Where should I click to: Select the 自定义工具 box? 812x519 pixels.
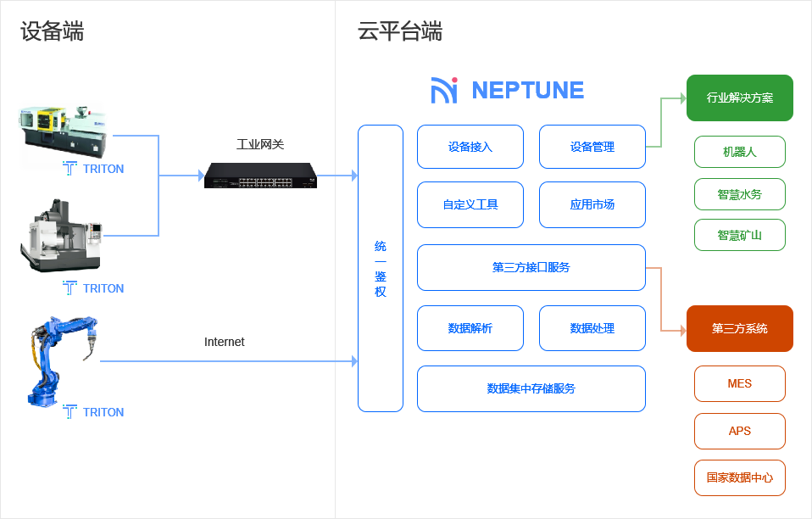[470, 204]
